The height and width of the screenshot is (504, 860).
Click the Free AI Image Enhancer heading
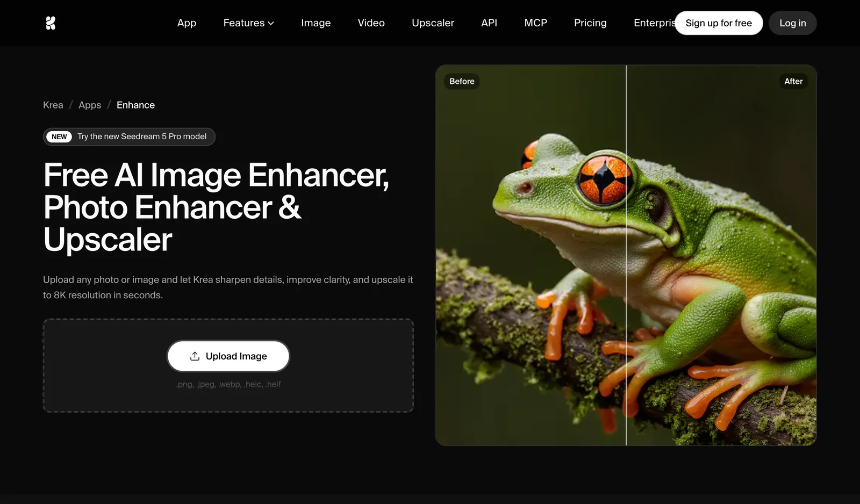click(216, 207)
